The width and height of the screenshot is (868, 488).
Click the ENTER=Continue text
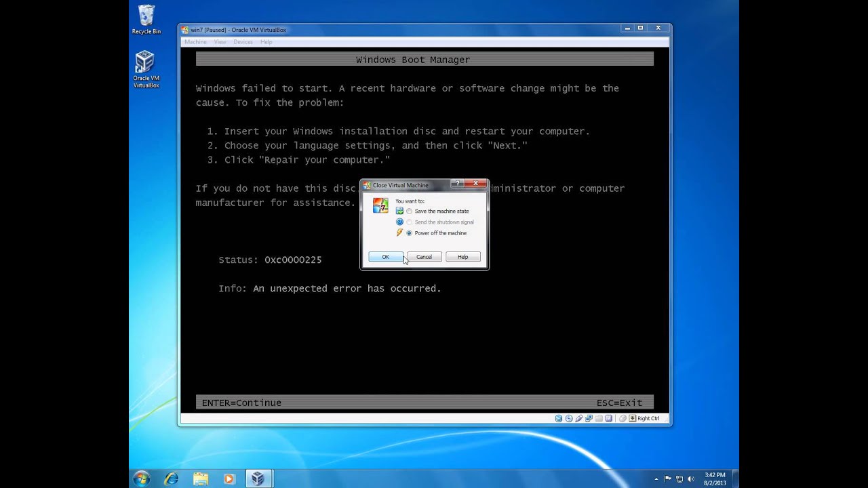[x=241, y=403]
